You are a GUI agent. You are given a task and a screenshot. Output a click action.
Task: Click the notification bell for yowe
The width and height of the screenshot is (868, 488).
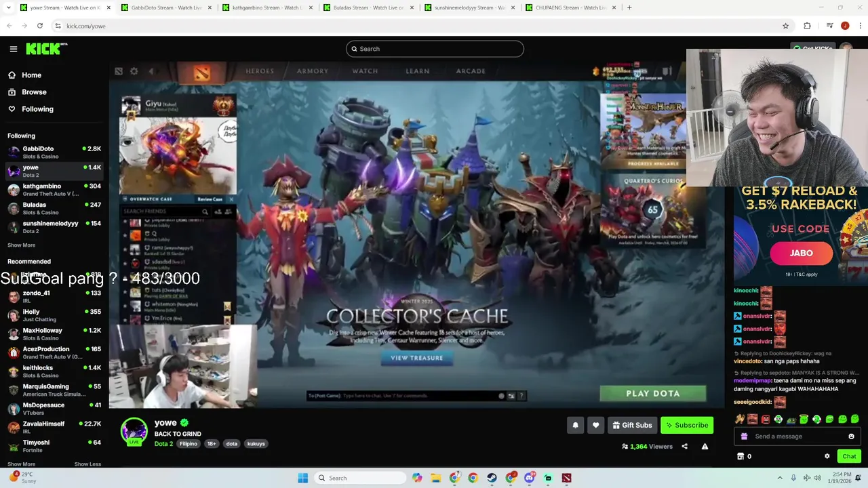(575, 425)
